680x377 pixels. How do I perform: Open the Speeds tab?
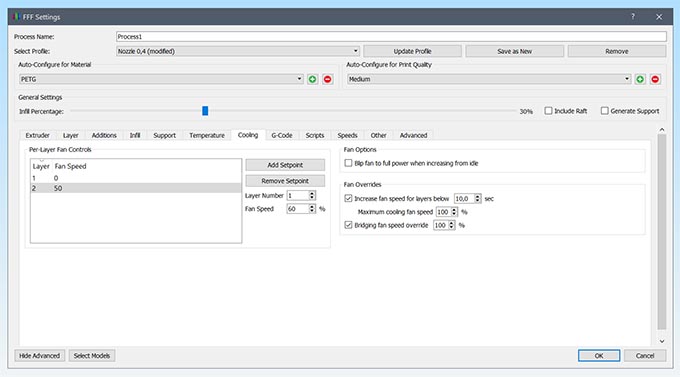[x=347, y=135]
